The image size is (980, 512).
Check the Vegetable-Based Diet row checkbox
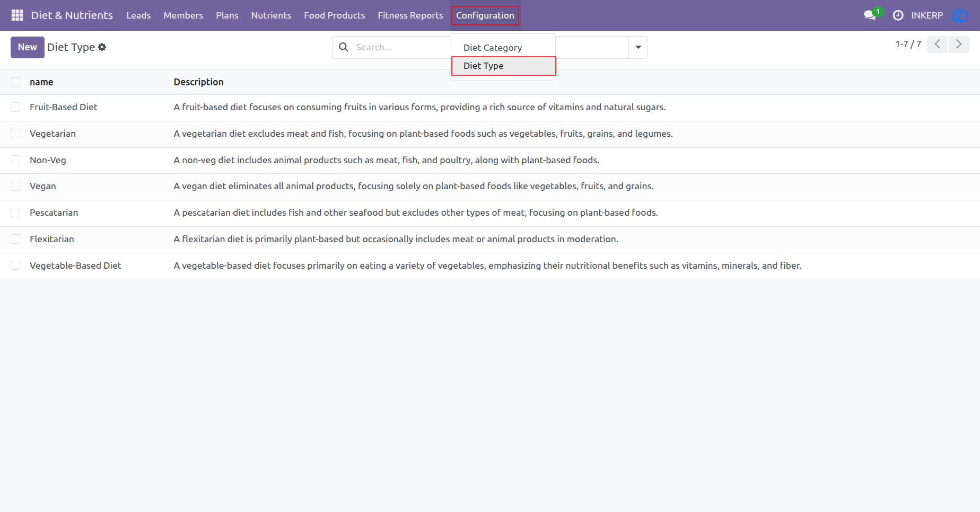pos(15,266)
